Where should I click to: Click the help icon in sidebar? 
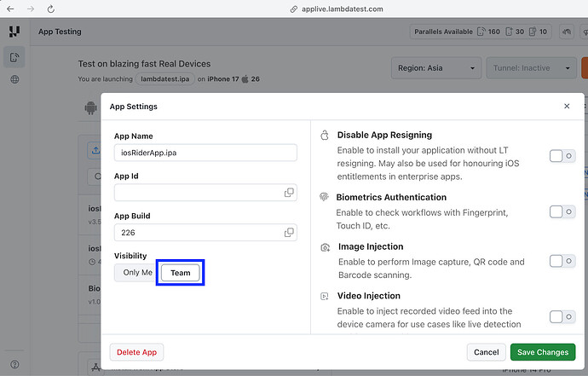pyautogui.click(x=14, y=365)
